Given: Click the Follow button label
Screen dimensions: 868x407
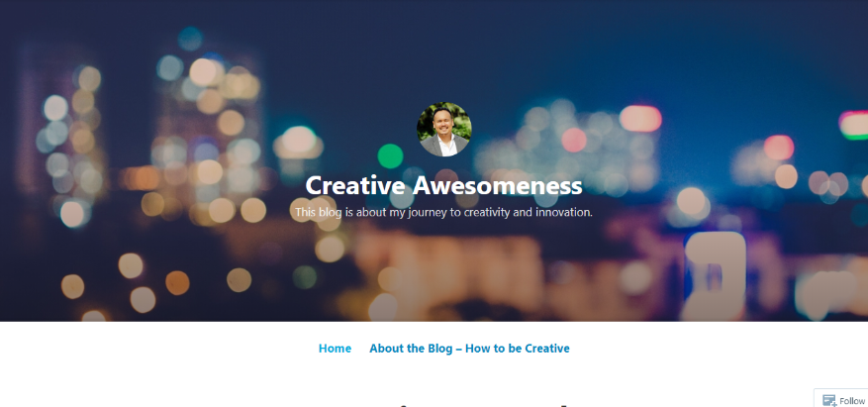Looking at the screenshot, I should pyautogui.click(x=852, y=401).
